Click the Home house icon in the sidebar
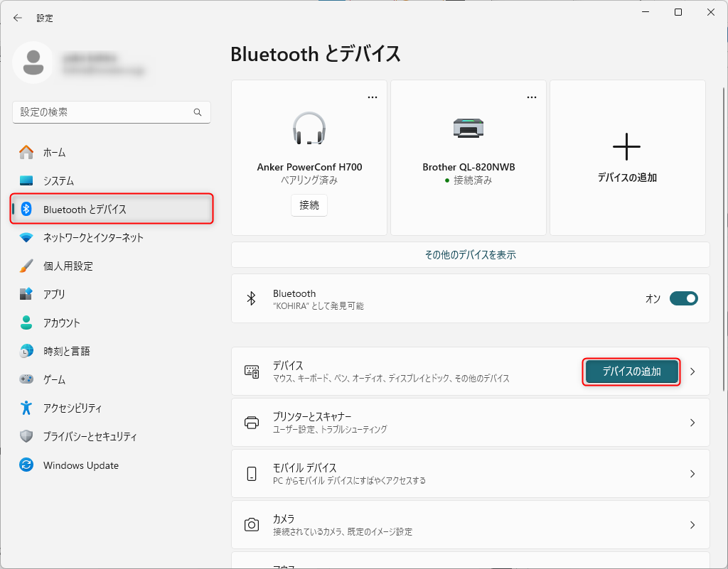The image size is (728, 569). pyautogui.click(x=26, y=152)
